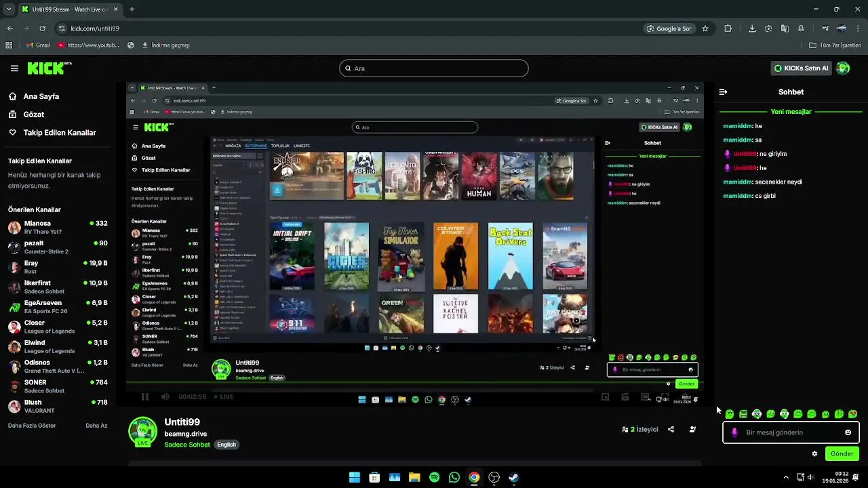868x488 pixels.
Task: Focus the Bir mesaj gönderin input
Action: 791,432
